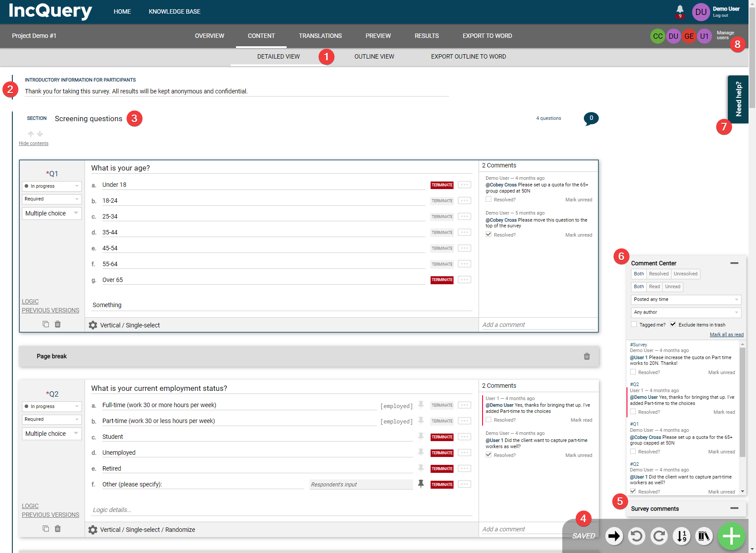Switch to the Translations tab
The width and height of the screenshot is (756, 553).
(320, 36)
